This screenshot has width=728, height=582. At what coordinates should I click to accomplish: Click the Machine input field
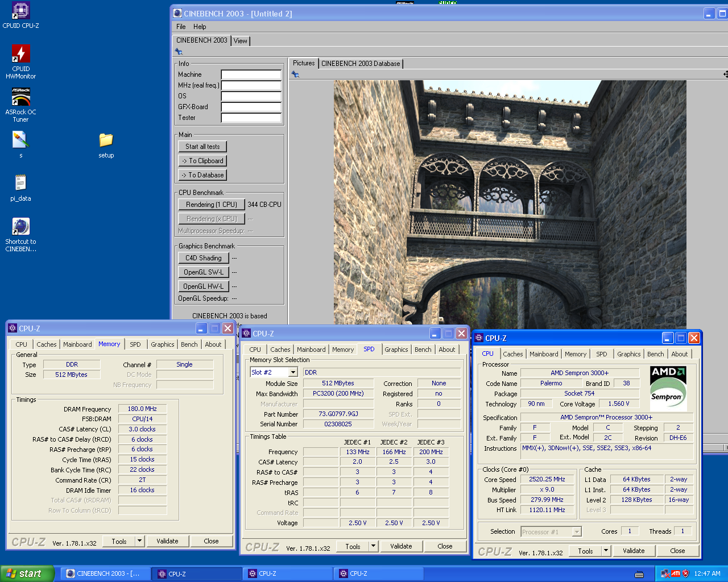[251, 74]
